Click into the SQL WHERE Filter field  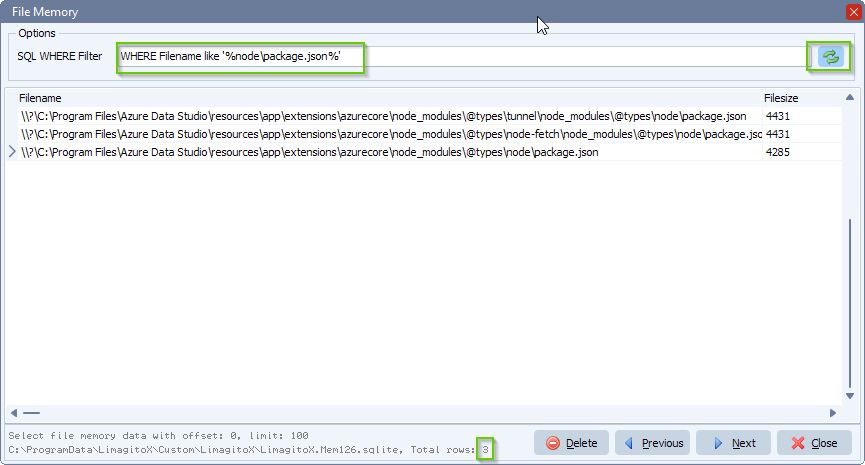pos(462,56)
